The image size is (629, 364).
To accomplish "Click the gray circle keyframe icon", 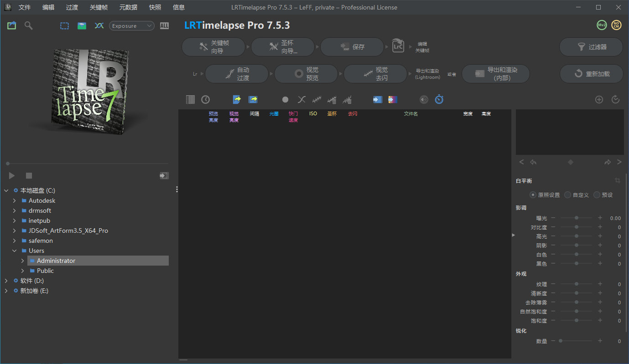I will pos(285,99).
